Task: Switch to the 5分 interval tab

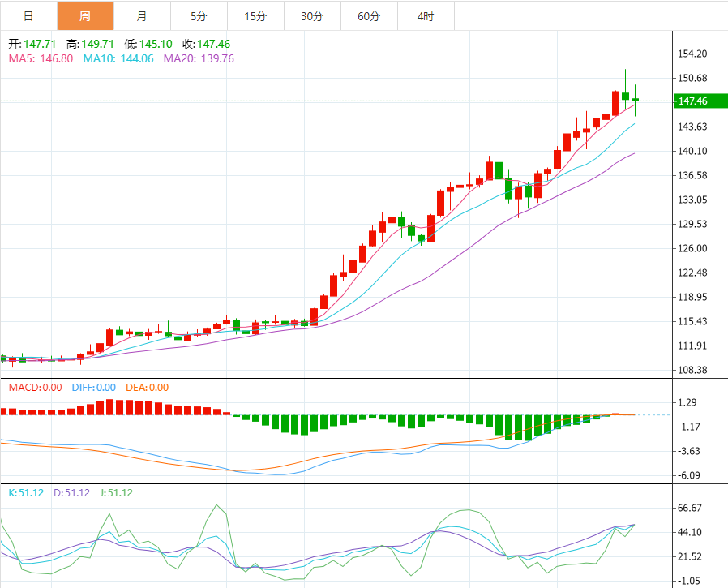Action: pyautogui.click(x=199, y=16)
